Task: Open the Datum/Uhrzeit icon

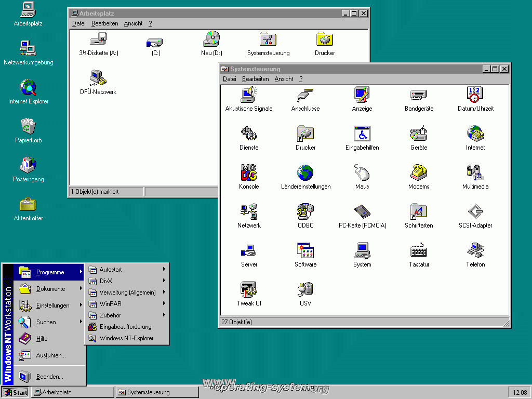Action: click(475, 96)
